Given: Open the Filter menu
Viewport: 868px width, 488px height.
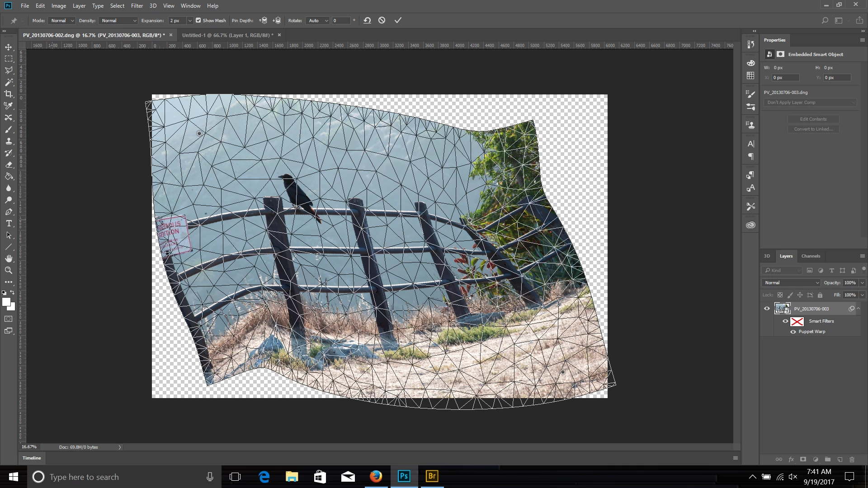Looking at the screenshot, I should pos(137,6).
